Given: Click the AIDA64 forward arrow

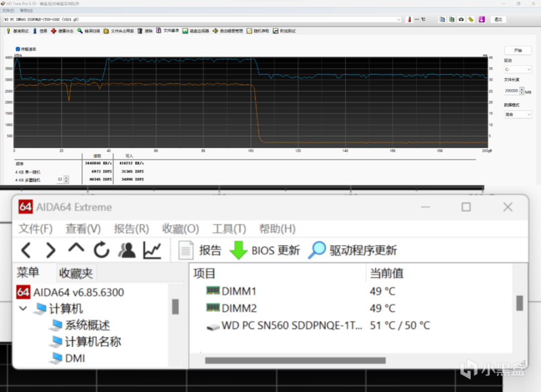Looking at the screenshot, I should [x=51, y=250].
